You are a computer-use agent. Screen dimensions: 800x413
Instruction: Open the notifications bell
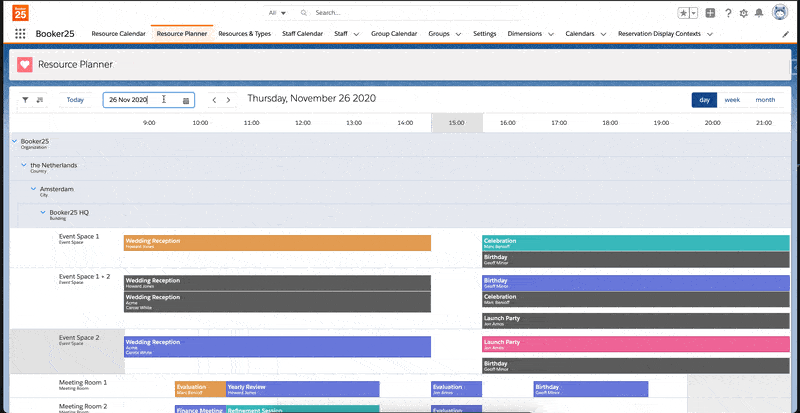(760, 13)
